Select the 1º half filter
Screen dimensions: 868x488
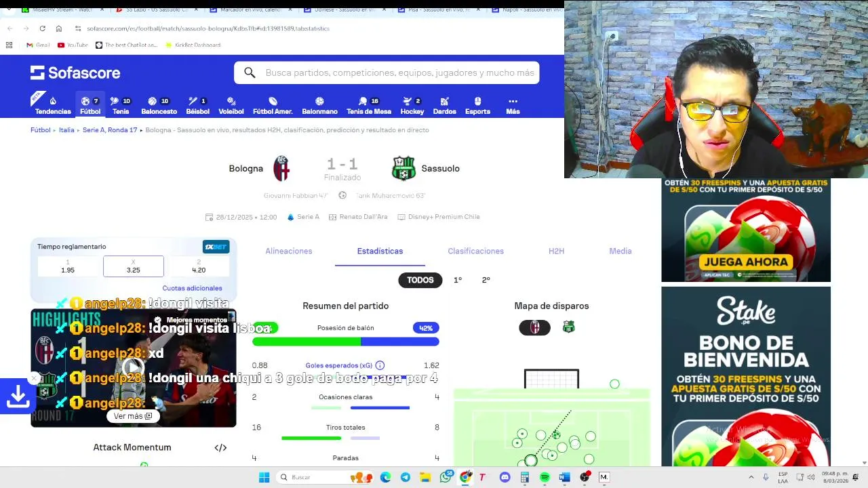pyautogui.click(x=458, y=280)
